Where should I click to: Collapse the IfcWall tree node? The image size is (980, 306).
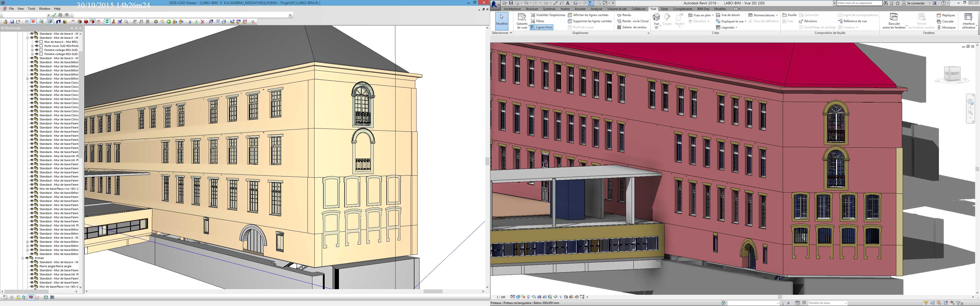pos(23,258)
